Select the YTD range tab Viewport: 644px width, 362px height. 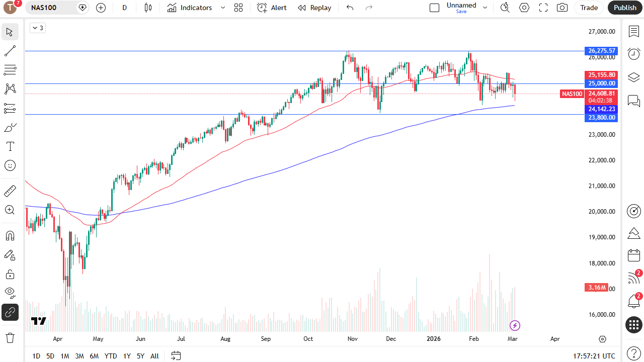click(x=110, y=356)
